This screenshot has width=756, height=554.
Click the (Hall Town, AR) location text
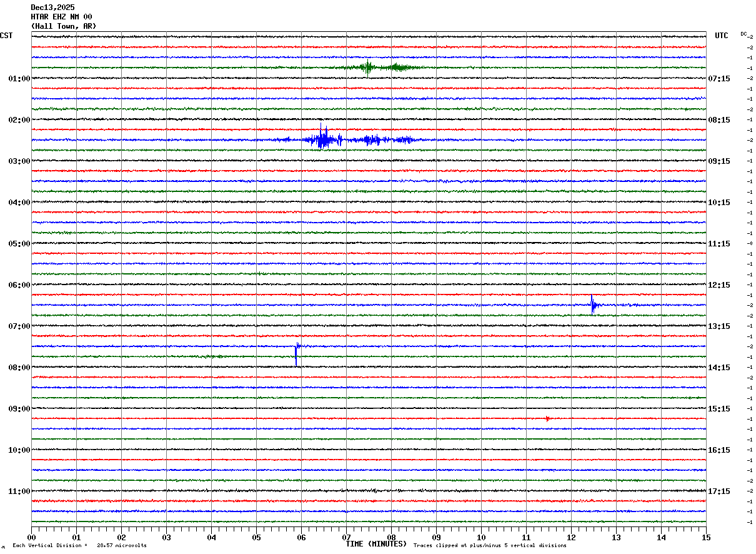pyautogui.click(x=64, y=26)
